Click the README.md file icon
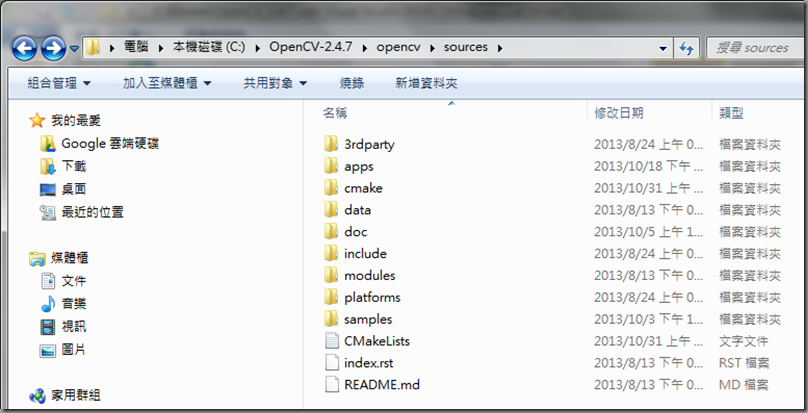 click(332, 385)
